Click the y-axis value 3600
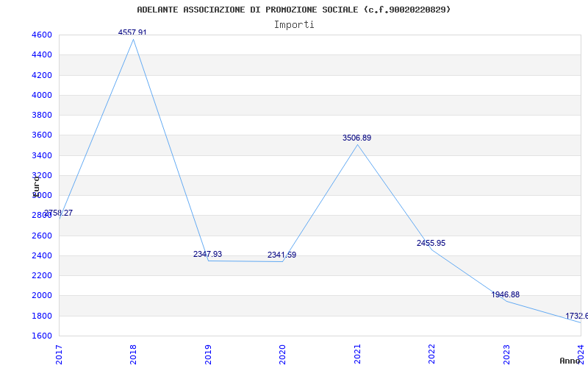Screen dimensions: 588x368 pyautogui.click(x=42, y=135)
